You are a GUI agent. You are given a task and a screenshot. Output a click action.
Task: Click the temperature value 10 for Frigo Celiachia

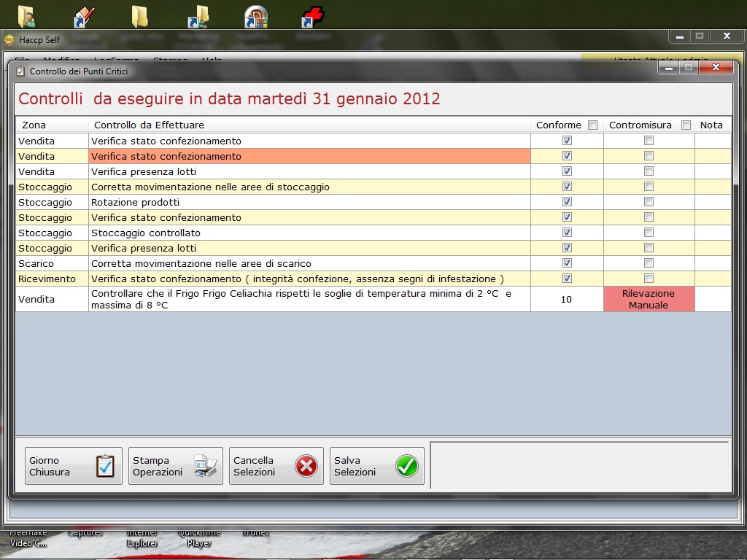566,299
